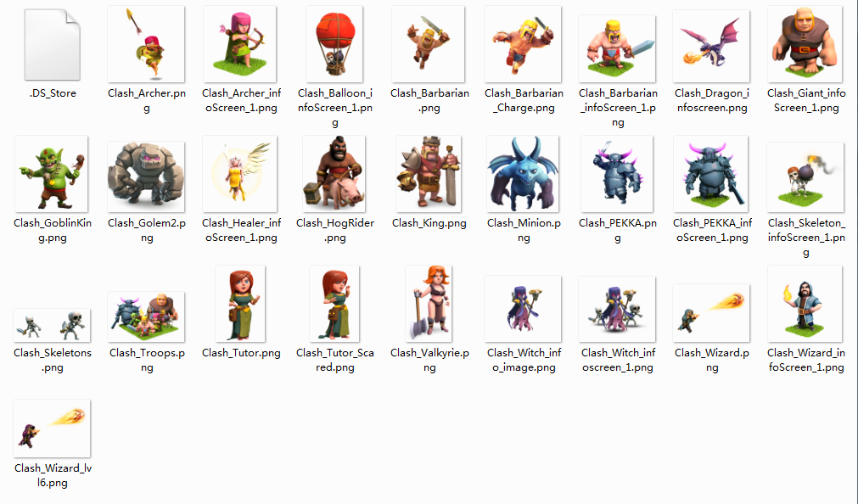Viewport: 858px width, 504px height.
Task: Select the Clash_Wizard.png fireball thumbnail
Action: click(711, 313)
